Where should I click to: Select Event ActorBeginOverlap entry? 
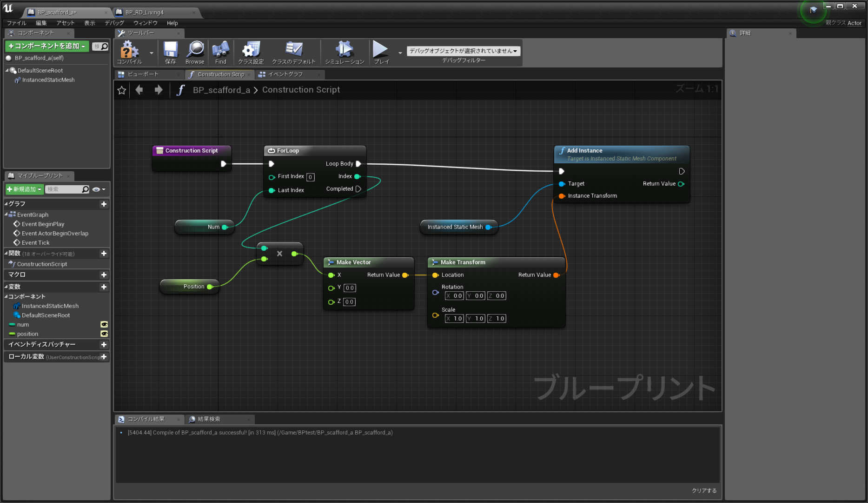[55, 234]
